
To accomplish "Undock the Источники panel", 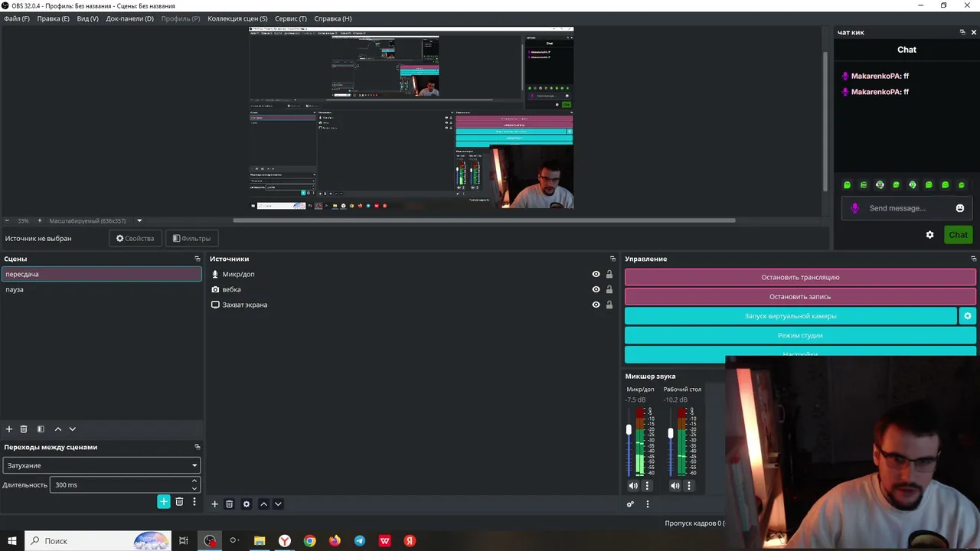I will pos(612,259).
